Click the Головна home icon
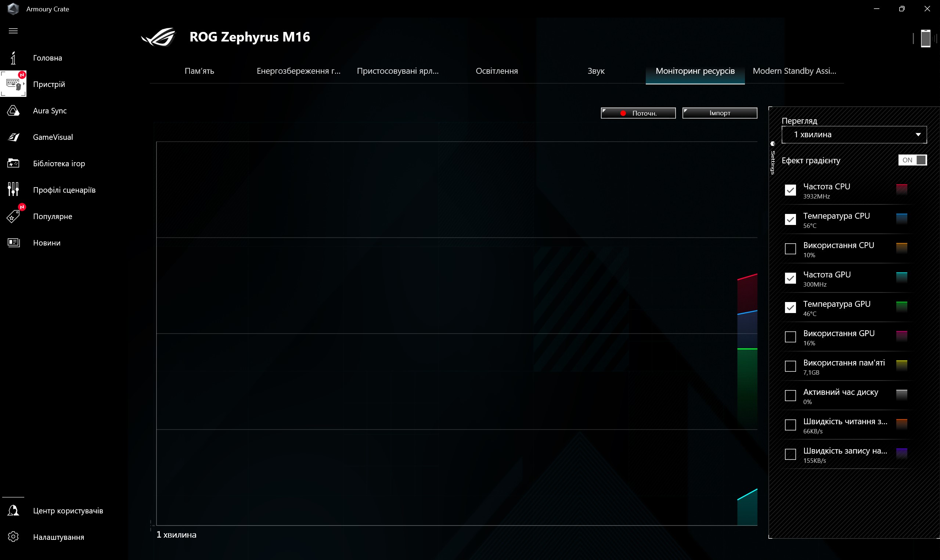The image size is (940, 560). 13,58
